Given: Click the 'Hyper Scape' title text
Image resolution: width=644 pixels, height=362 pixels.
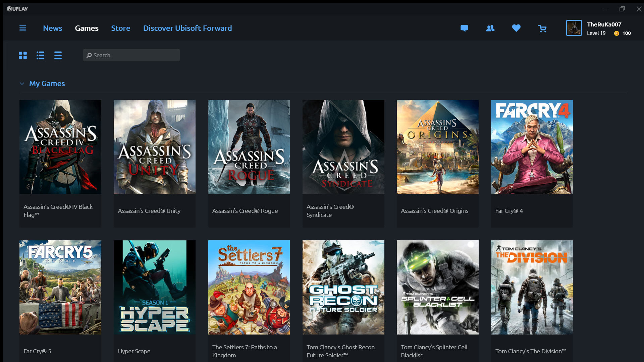Looking at the screenshot, I should (x=134, y=351).
